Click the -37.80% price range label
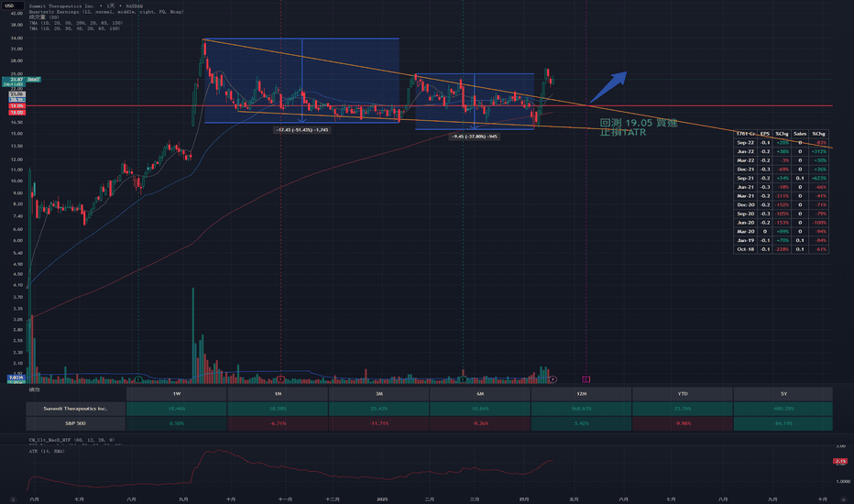Image resolution: width=854 pixels, height=504 pixels. point(475,137)
